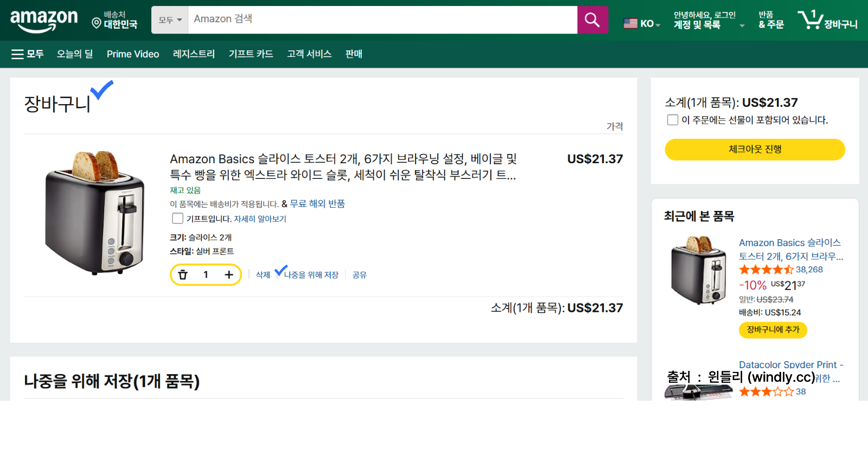
Task: Open Prime Video nav item
Action: coord(133,54)
